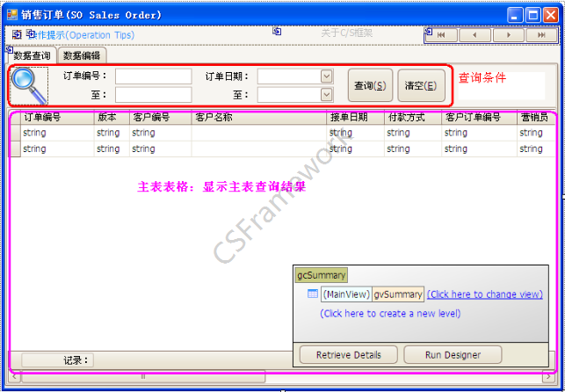Screen dimensions: 565x392
Task: Click the Run Designer button
Action: 453,355
